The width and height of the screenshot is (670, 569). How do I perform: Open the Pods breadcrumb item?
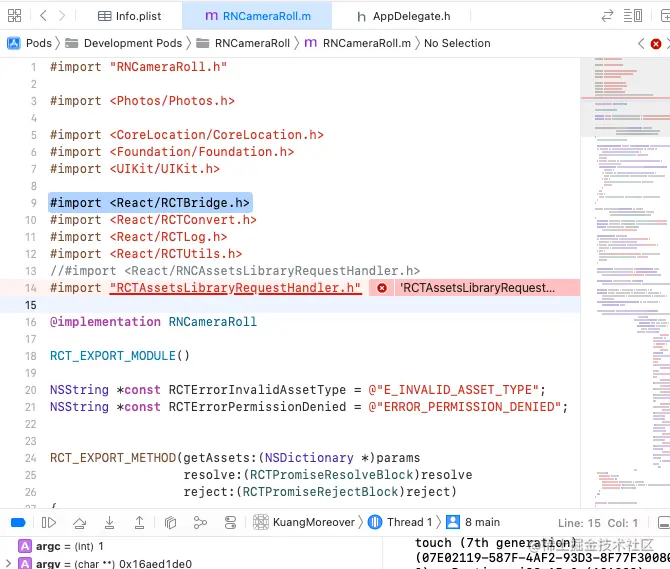pos(29,43)
